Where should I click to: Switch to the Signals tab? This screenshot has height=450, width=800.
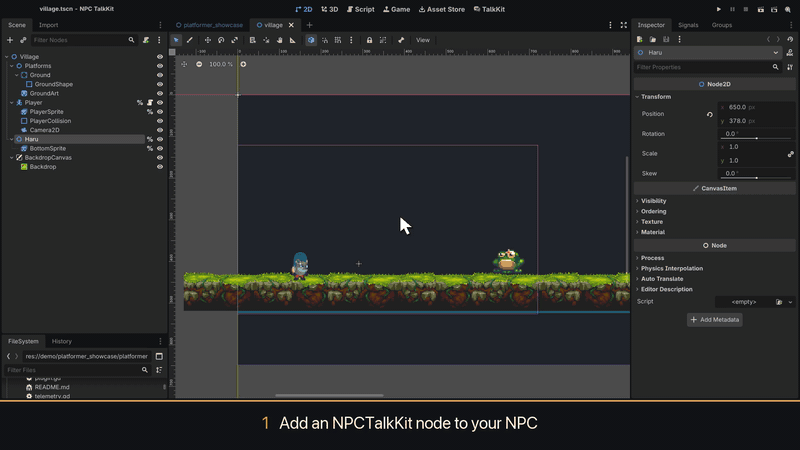coord(688,25)
